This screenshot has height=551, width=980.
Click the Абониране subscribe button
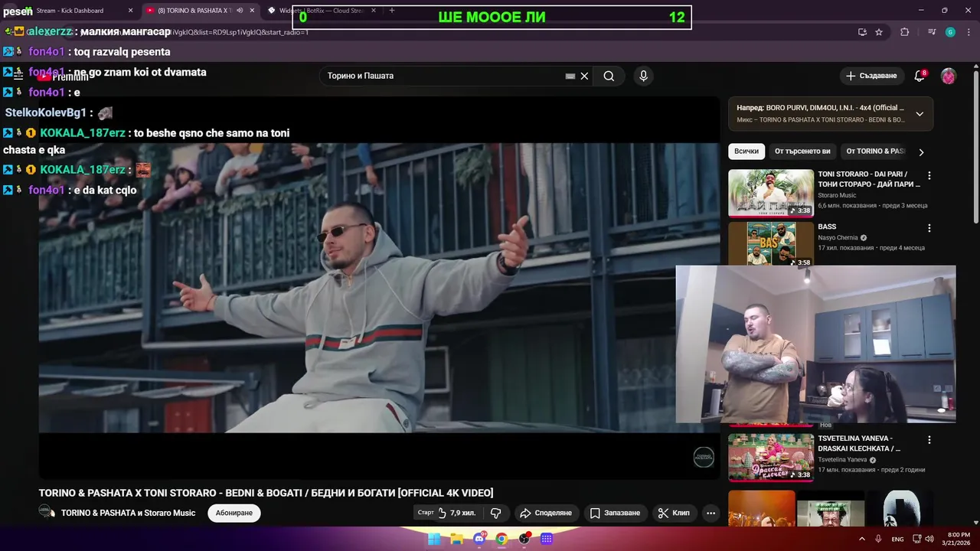[x=234, y=513]
